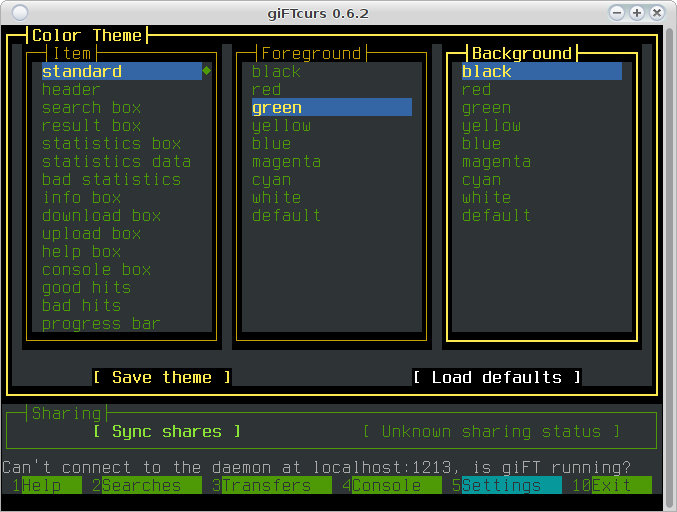The image size is (677, 512).
Task: Set Background color to cyan
Action: [x=482, y=180]
